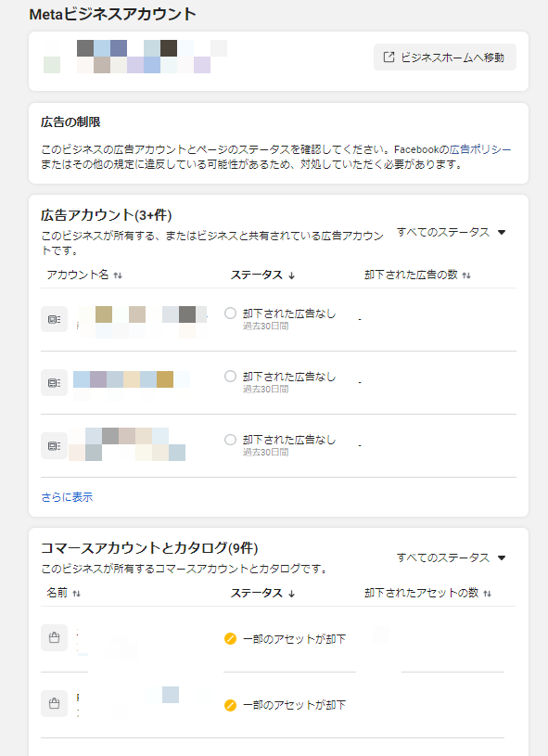Click the second 一部のアセットが却下 status text
Viewport: 548px width, 756px height.
(x=294, y=705)
